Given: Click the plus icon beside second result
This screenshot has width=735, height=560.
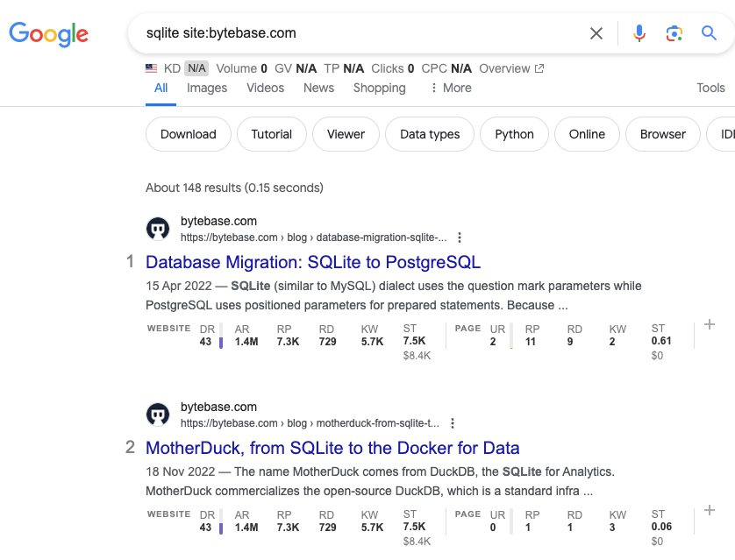Looking at the screenshot, I should (710, 510).
